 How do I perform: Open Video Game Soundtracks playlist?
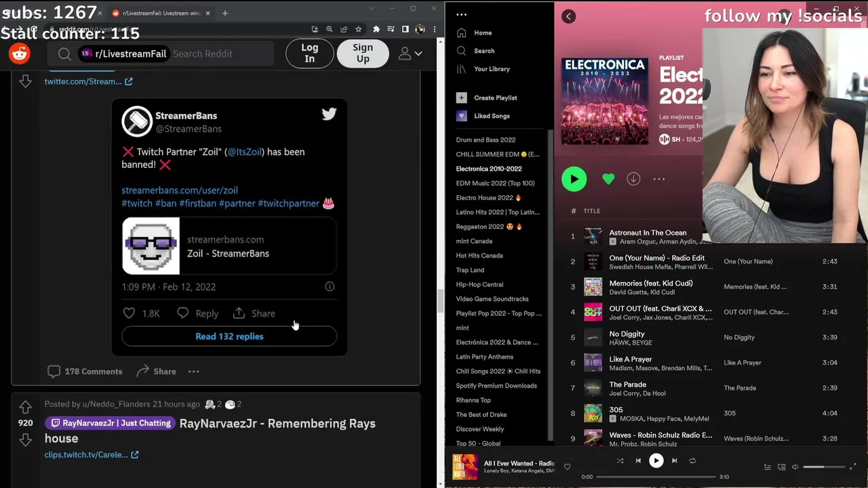coord(492,299)
